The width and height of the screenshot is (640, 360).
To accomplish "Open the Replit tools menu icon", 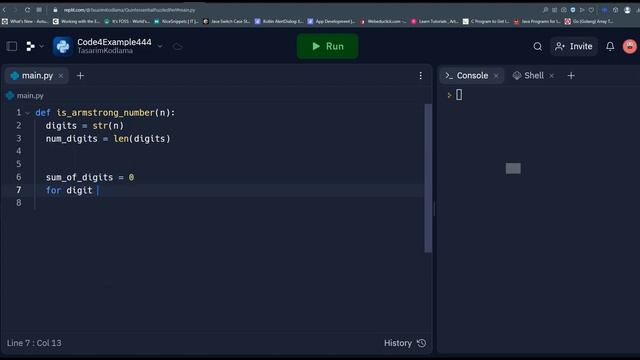I will coord(30,47).
